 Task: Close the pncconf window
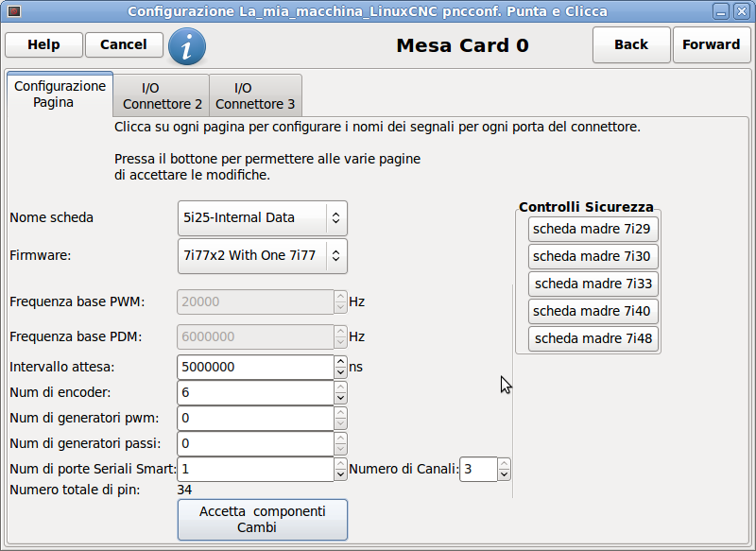(x=741, y=11)
